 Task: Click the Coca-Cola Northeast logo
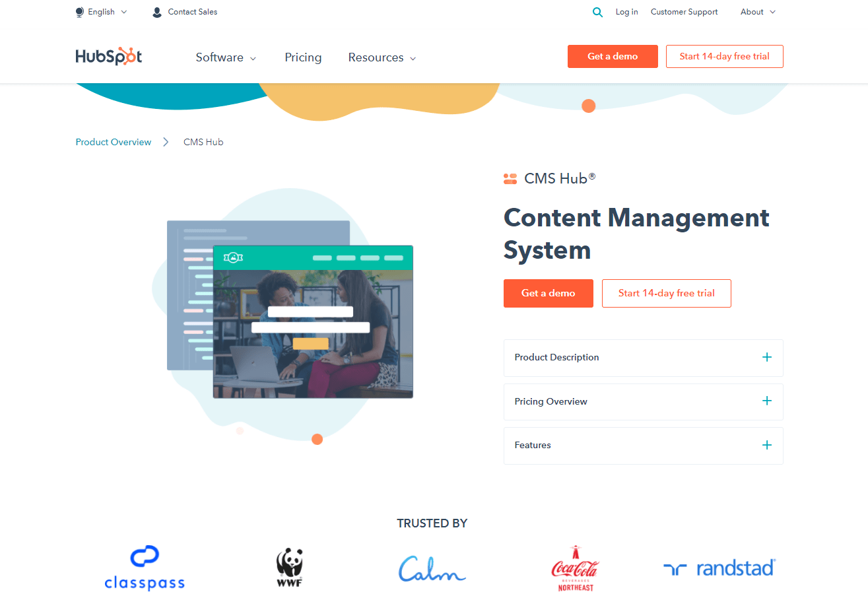pos(575,568)
